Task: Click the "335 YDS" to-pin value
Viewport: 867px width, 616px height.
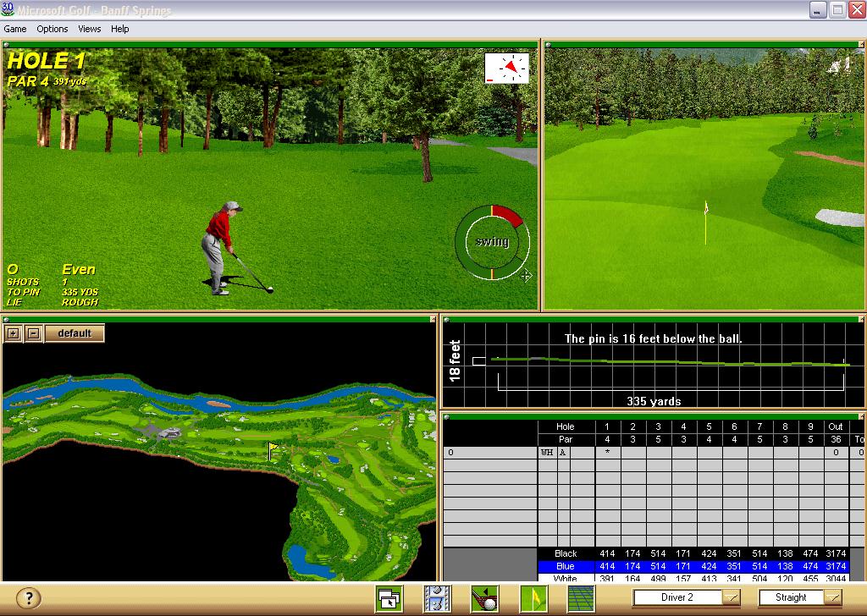Action: tap(80, 292)
